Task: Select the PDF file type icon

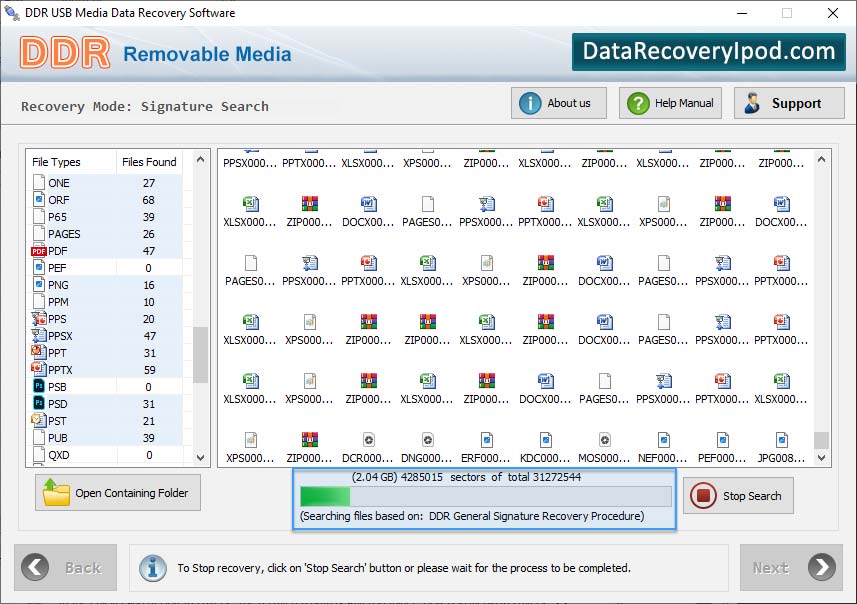Action: click(x=39, y=251)
